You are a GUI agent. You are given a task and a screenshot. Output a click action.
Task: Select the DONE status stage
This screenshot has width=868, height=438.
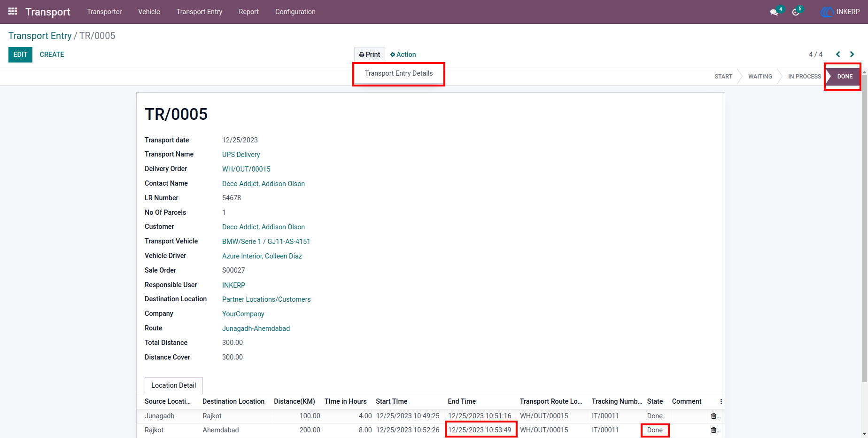(x=844, y=77)
